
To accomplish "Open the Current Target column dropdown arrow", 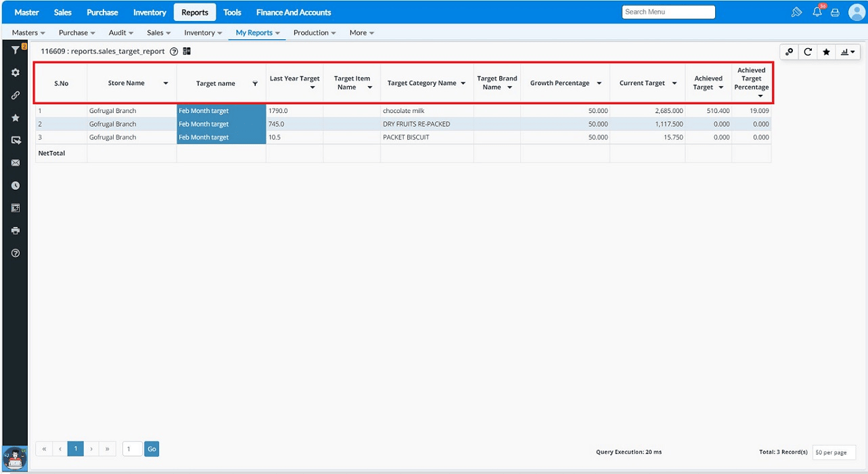I will [x=675, y=83].
